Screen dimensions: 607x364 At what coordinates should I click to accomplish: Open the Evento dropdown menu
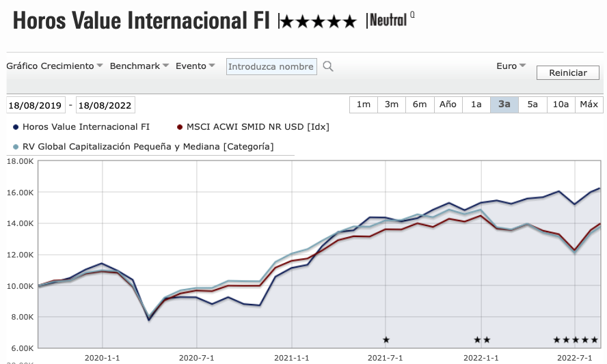pyautogui.click(x=195, y=66)
